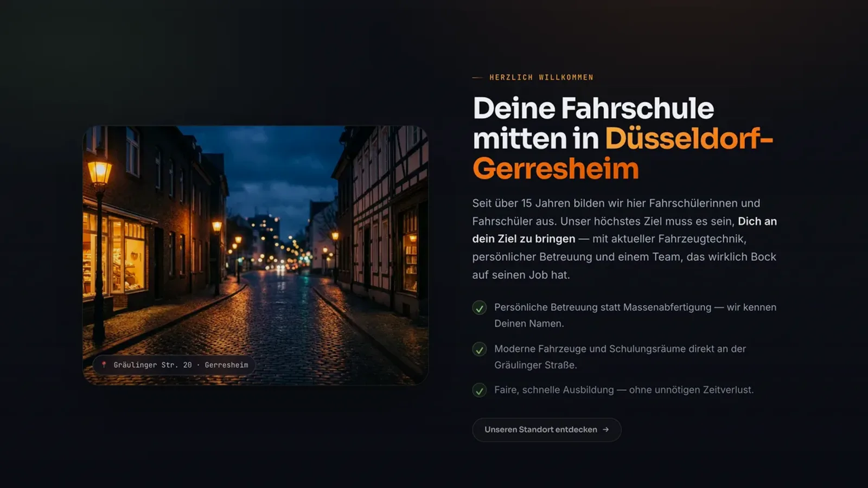Click the bold text Dich an
This screenshot has width=868, height=488.
[x=757, y=221]
